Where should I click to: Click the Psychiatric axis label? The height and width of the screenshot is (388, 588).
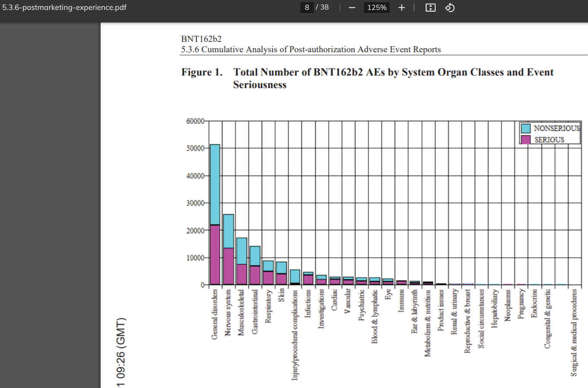tap(361, 305)
